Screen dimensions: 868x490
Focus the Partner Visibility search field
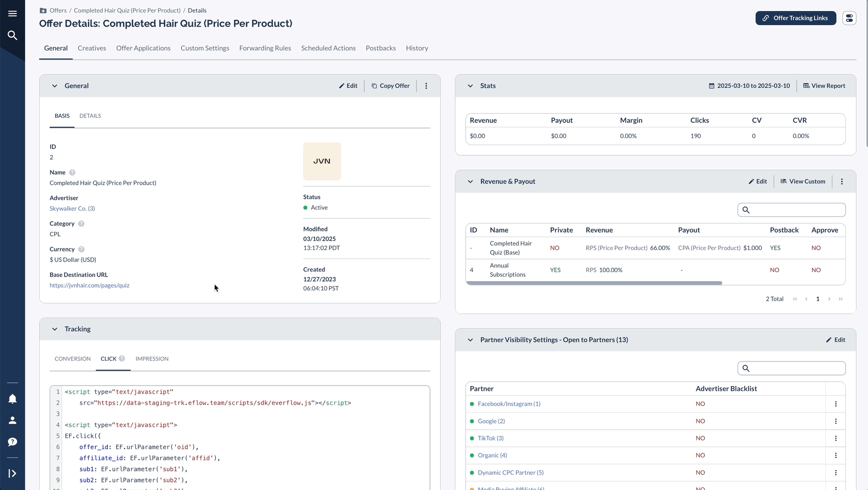click(x=791, y=369)
